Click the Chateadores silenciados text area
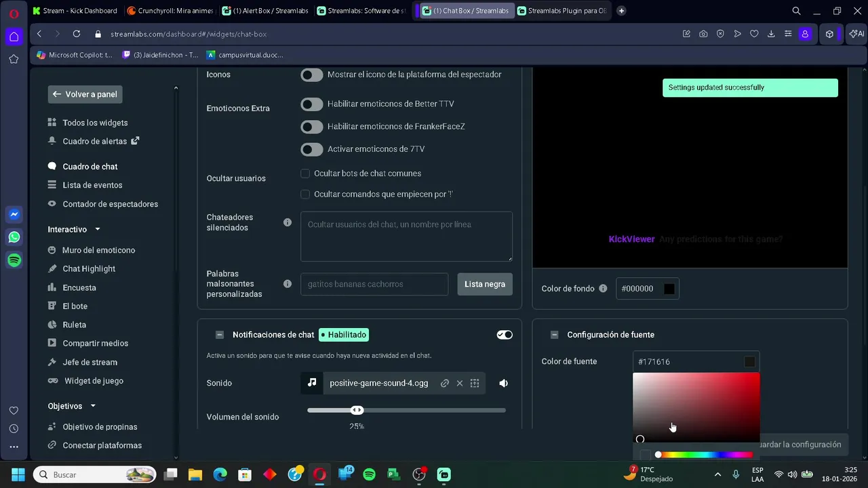This screenshot has height=488, width=868. point(406,237)
